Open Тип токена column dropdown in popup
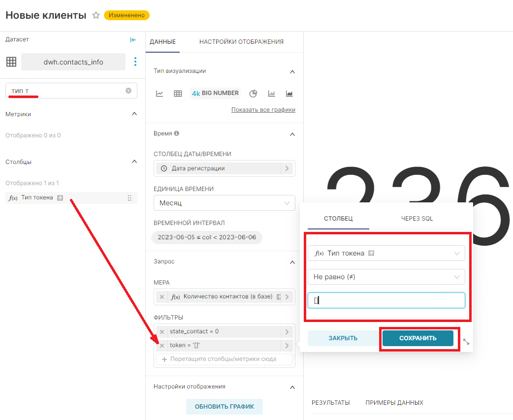This screenshot has width=513, height=420. (386, 253)
